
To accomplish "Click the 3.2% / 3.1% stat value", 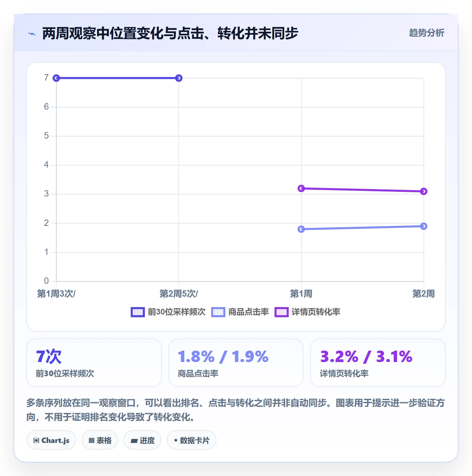I will (x=366, y=357).
